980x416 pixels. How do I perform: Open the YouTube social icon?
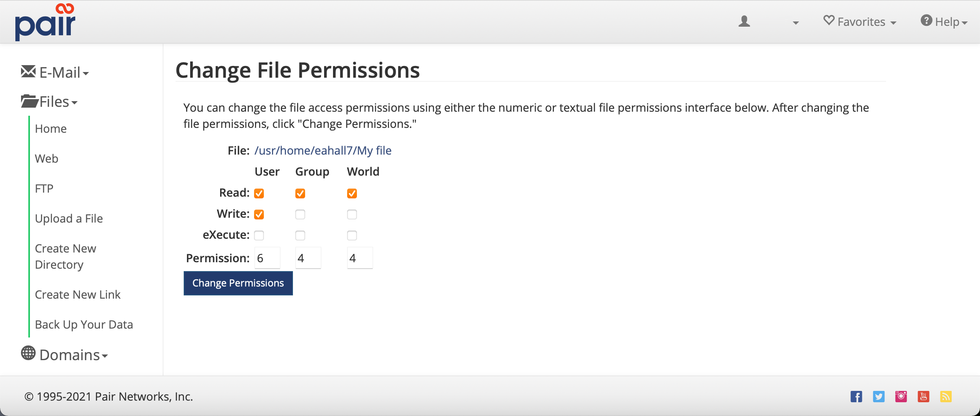(x=923, y=397)
